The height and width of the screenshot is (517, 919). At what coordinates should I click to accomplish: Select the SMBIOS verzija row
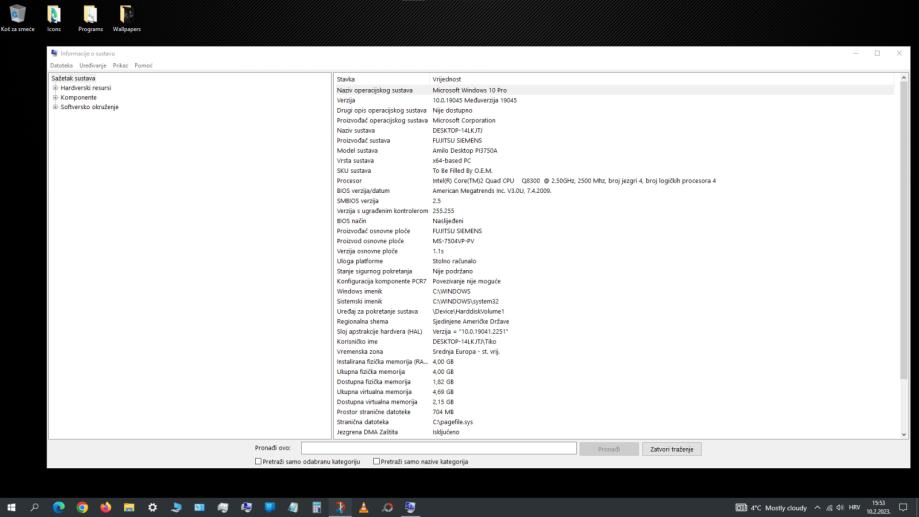tap(615, 200)
